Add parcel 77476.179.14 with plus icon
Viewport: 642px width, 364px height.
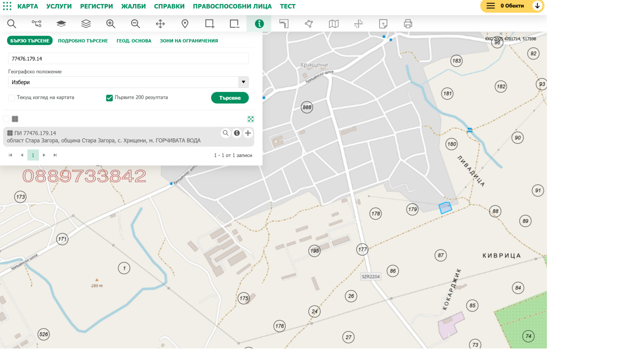tap(248, 133)
